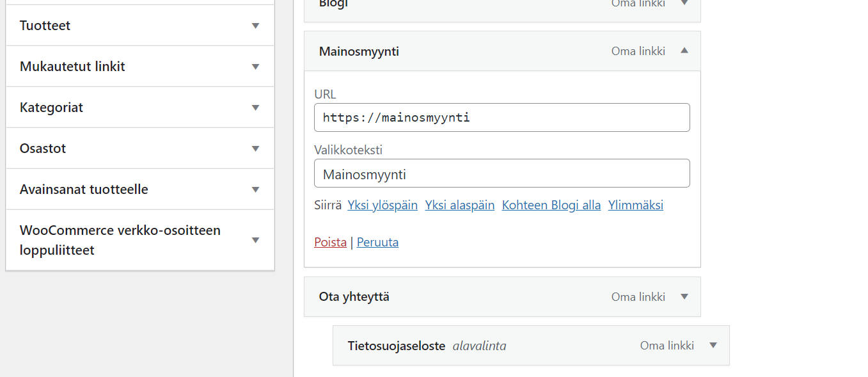Screen dimensions: 868x377
Task: Expand Avainsanat tuotteelle arrow
Action: (256, 189)
